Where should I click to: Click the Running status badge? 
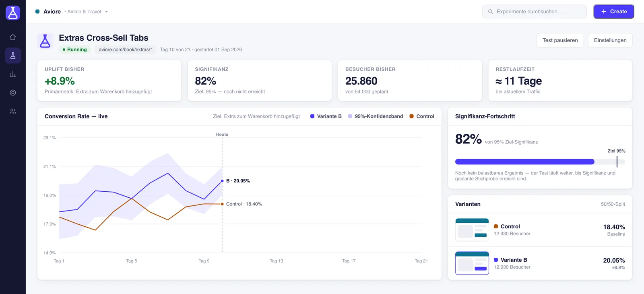coord(75,50)
